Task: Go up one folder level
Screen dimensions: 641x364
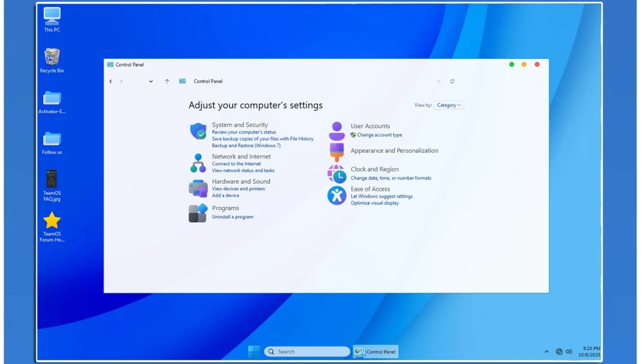Action: 167,81
